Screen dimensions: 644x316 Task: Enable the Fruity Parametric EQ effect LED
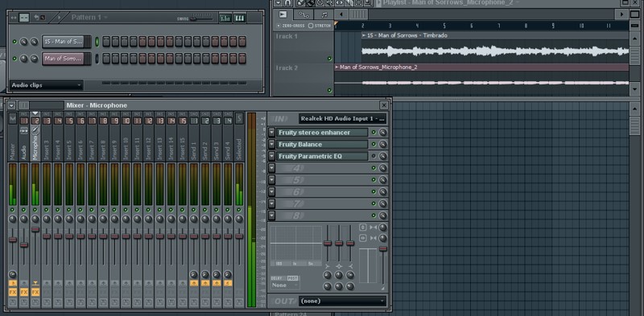374,156
